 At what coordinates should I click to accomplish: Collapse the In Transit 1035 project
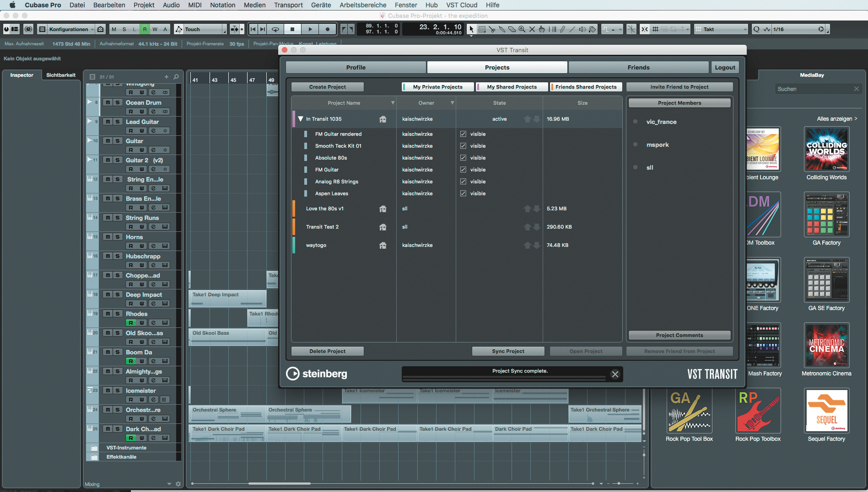[x=301, y=119]
